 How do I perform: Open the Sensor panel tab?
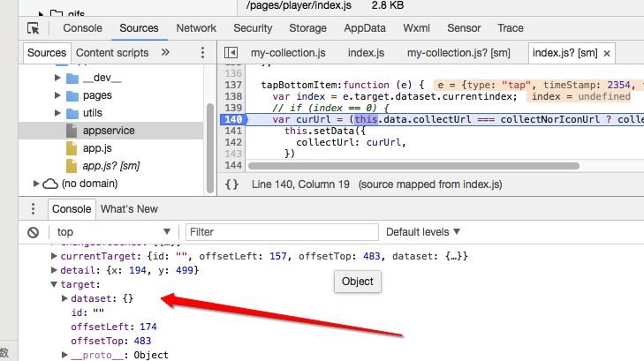[x=464, y=28]
